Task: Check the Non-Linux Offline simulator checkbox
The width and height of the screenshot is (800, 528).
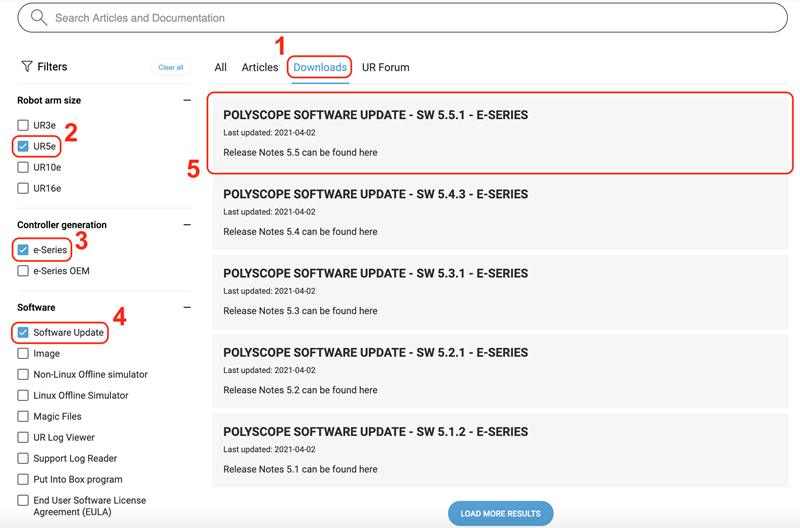Action: click(x=23, y=374)
